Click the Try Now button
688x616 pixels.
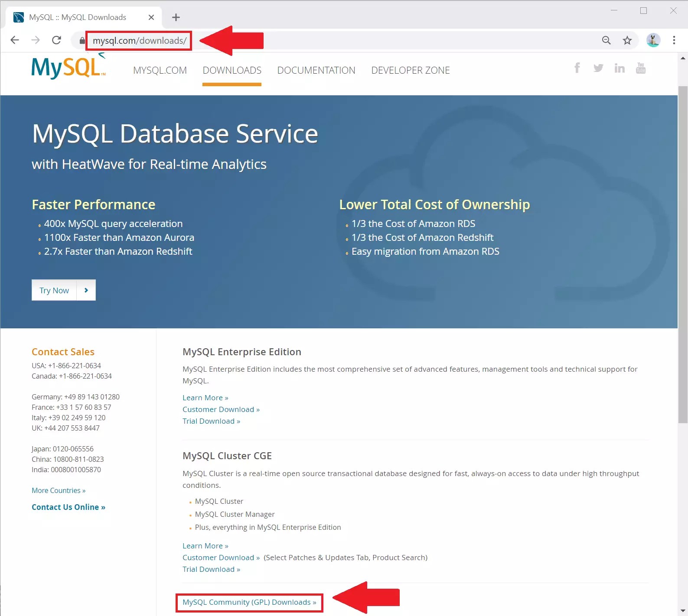[x=54, y=290]
